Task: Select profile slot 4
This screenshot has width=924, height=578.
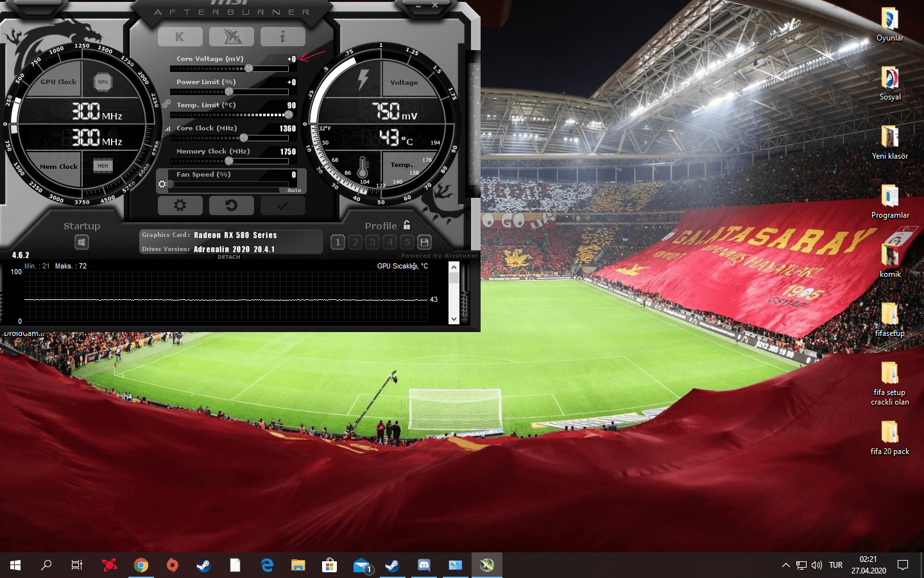Action: coord(389,242)
